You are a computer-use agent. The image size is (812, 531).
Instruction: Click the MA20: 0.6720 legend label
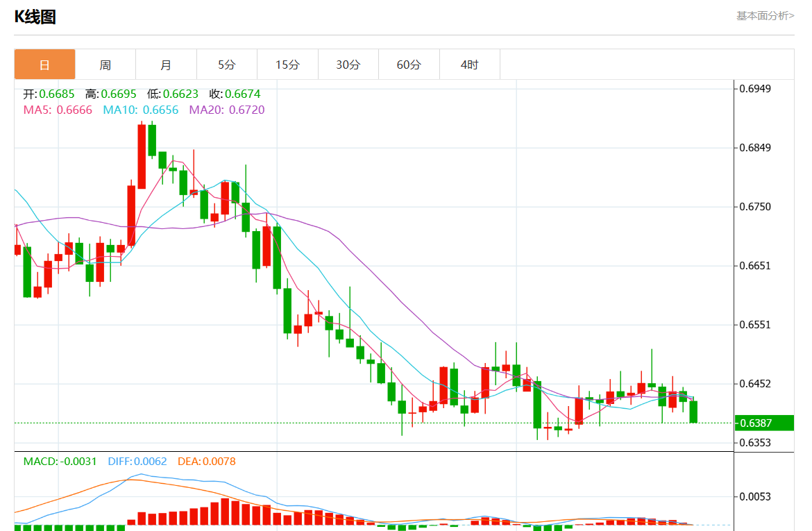pos(227,110)
